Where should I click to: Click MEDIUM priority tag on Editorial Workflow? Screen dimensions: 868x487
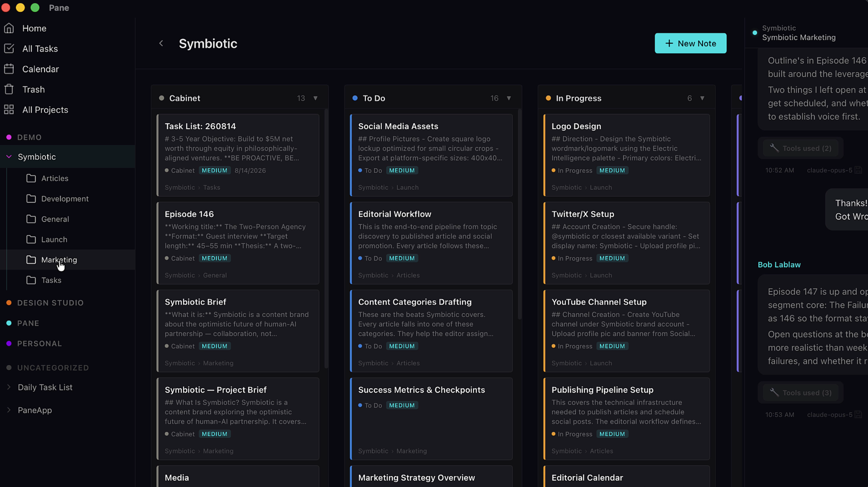click(402, 258)
